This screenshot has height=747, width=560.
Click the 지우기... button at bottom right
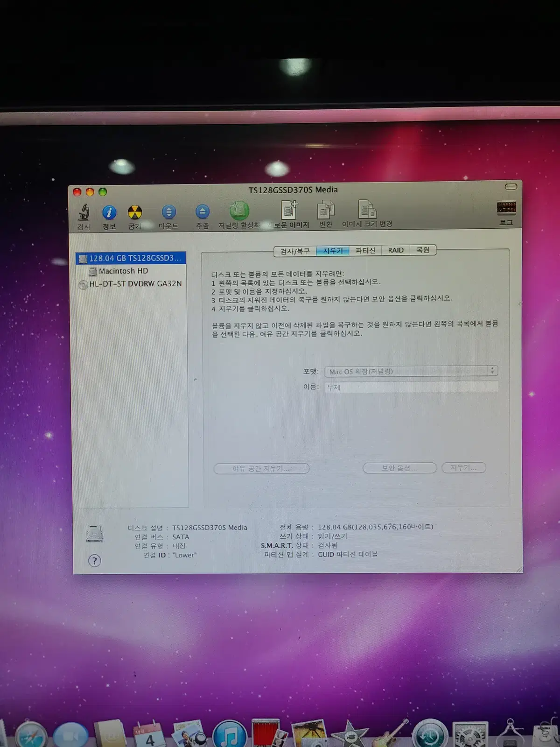(464, 467)
